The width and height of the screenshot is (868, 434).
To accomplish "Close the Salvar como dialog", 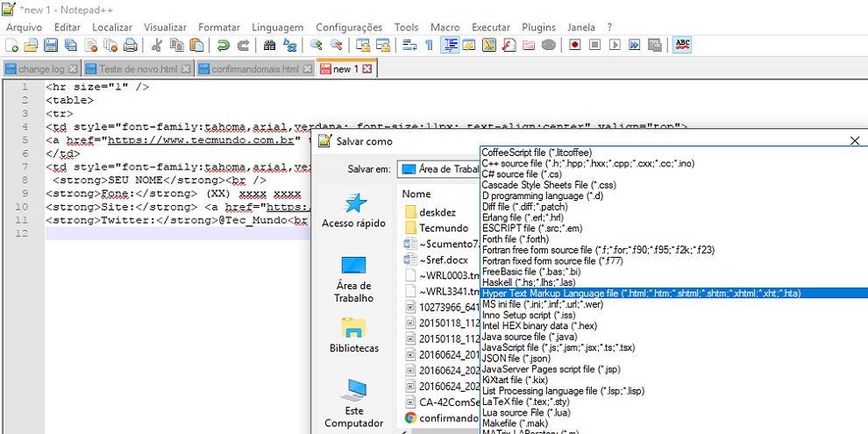I will click(855, 141).
